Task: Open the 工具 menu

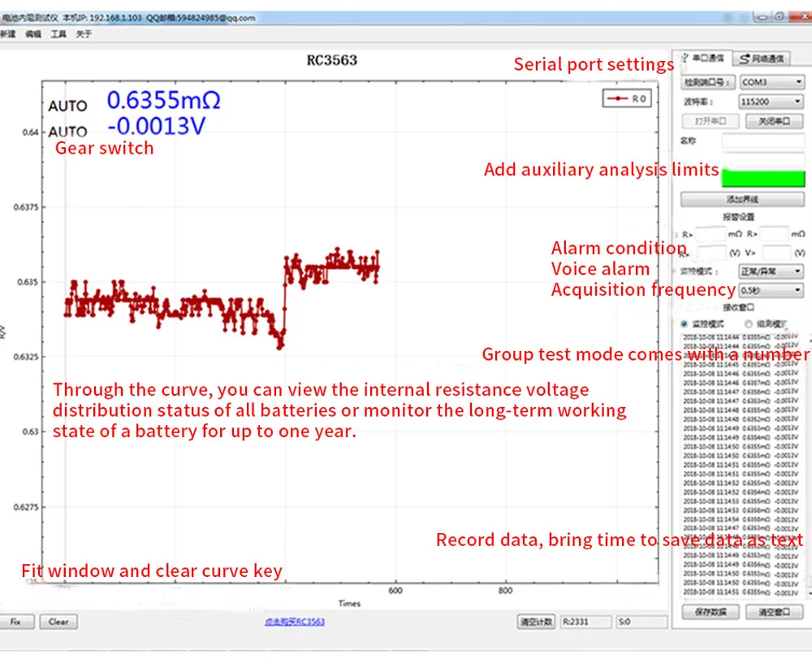Action: [58, 34]
